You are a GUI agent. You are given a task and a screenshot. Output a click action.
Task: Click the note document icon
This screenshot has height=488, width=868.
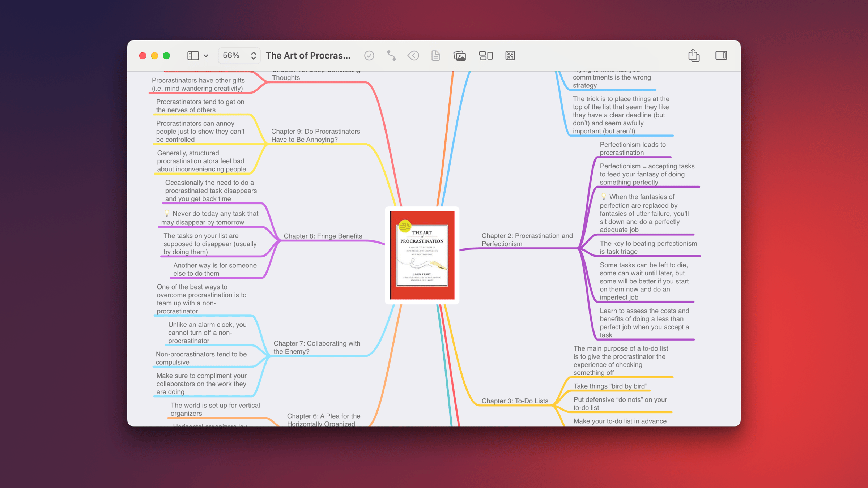(x=436, y=56)
